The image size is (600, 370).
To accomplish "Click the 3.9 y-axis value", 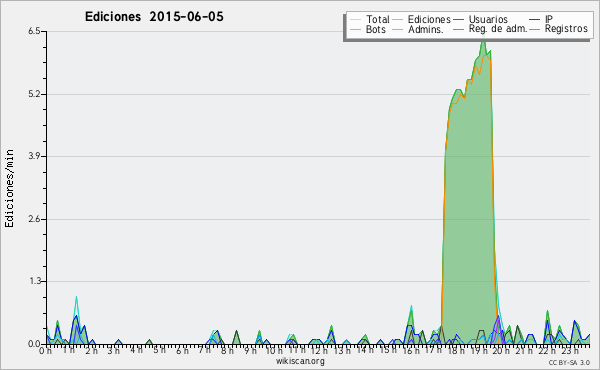I will click(x=34, y=156).
